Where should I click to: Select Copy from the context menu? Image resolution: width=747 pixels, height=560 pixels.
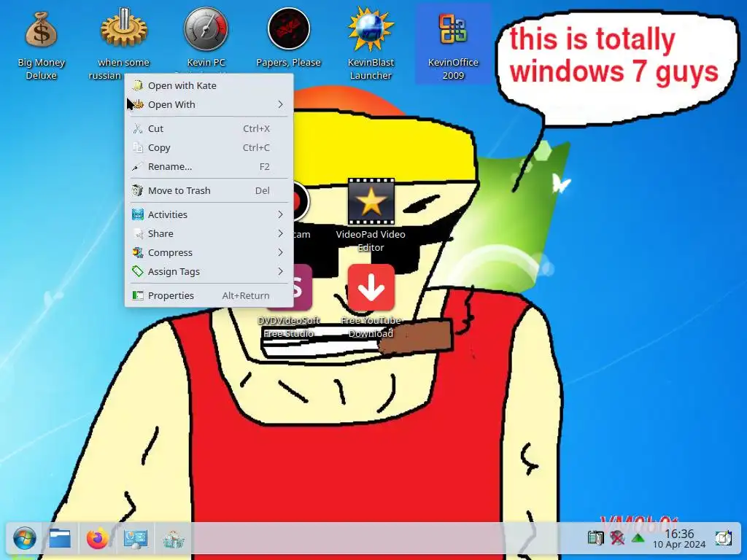(209, 147)
